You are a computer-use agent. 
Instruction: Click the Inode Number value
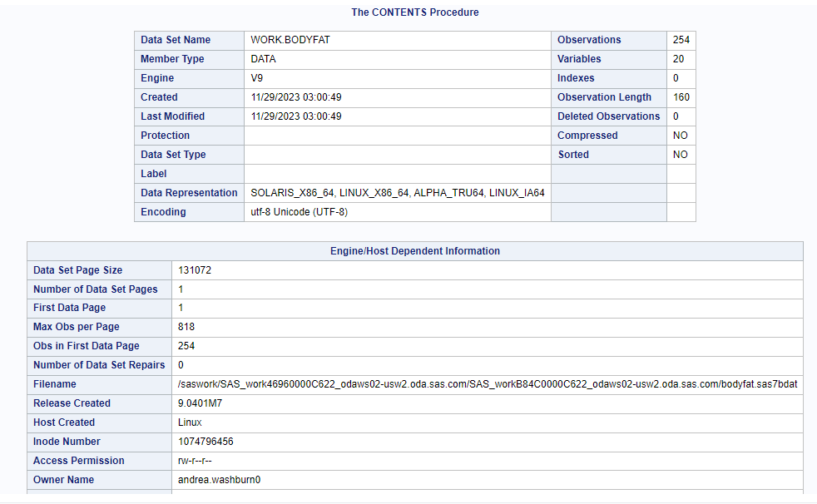(204, 442)
